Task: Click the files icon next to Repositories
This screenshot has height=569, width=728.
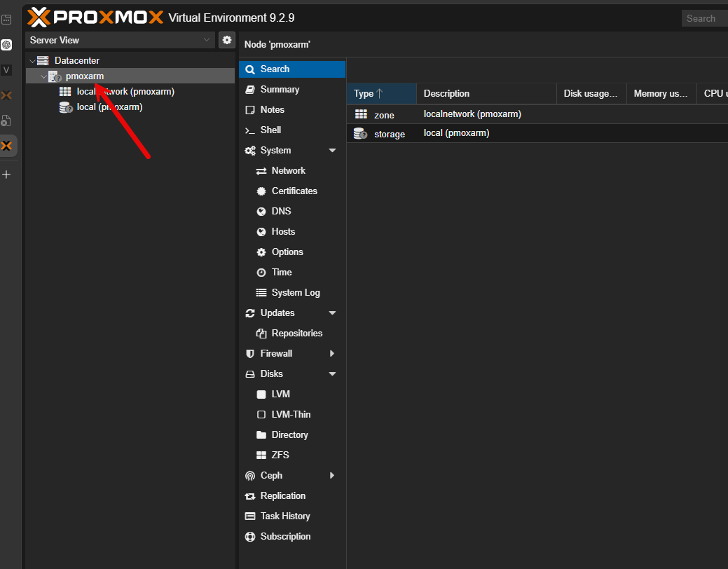Action: tap(261, 334)
